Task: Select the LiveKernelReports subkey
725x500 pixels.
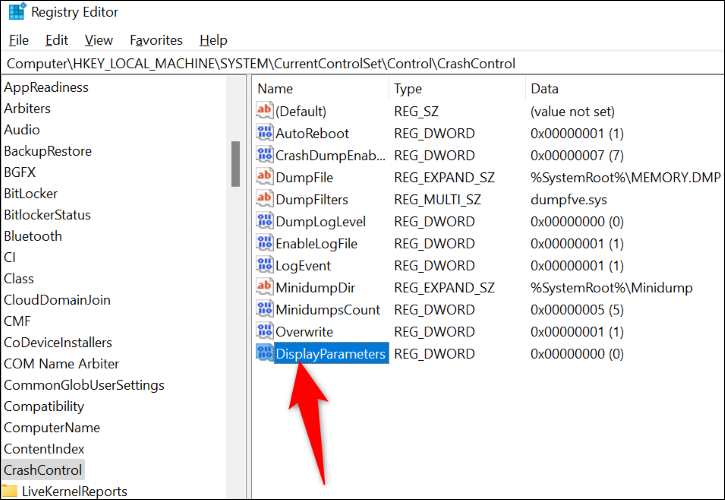Action: click(74, 491)
